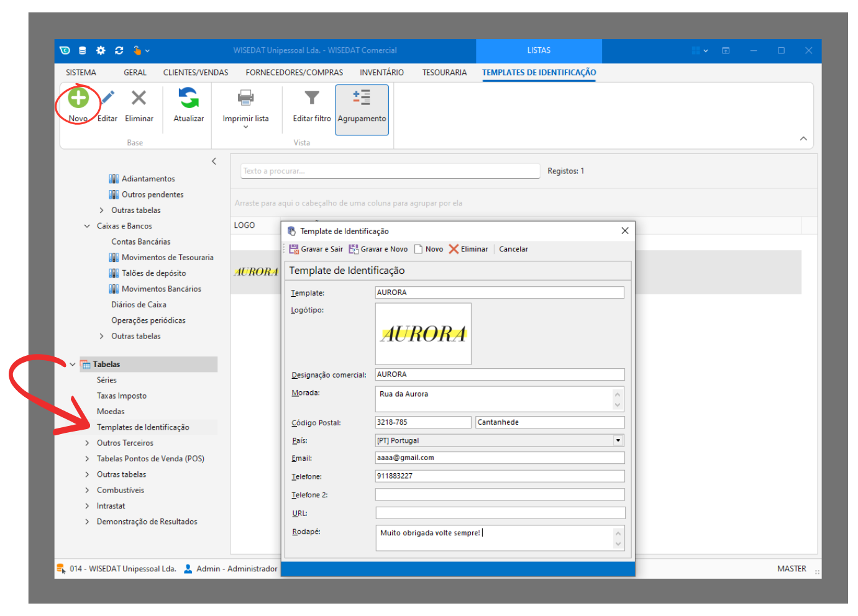Open the País dropdown

[618, 441]
